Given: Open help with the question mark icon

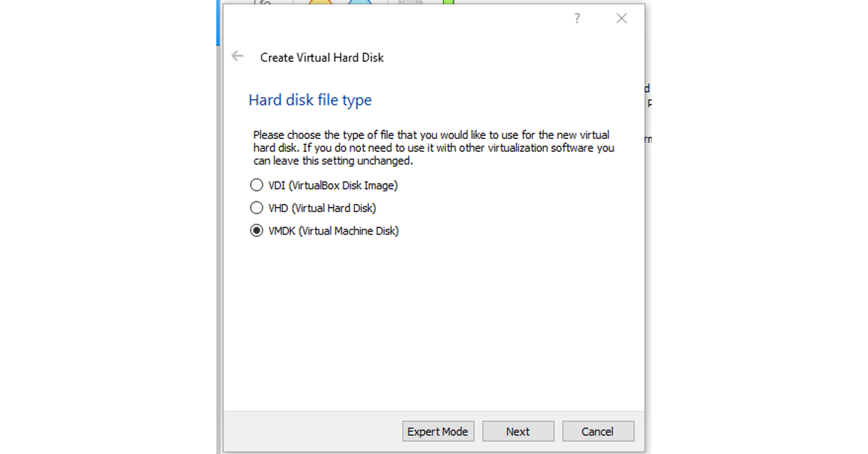Looking at the screenshot, I should coord(576,19).
